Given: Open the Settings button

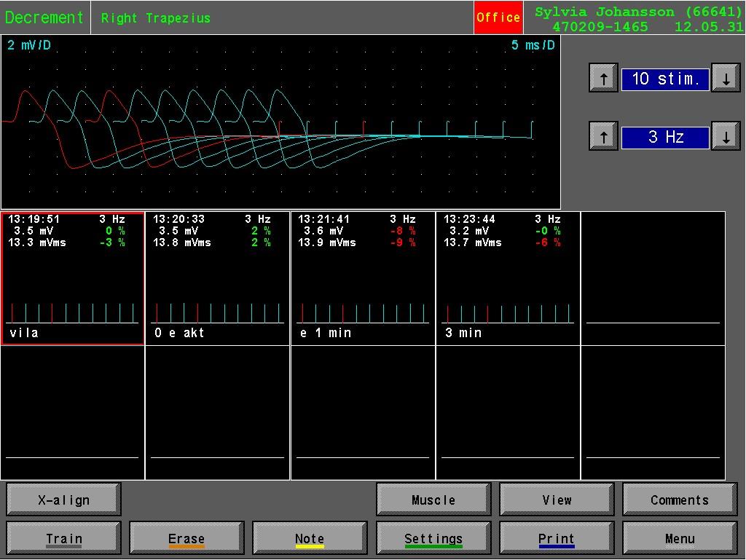Looking at the screenshot, I should (x=433, y=538).
